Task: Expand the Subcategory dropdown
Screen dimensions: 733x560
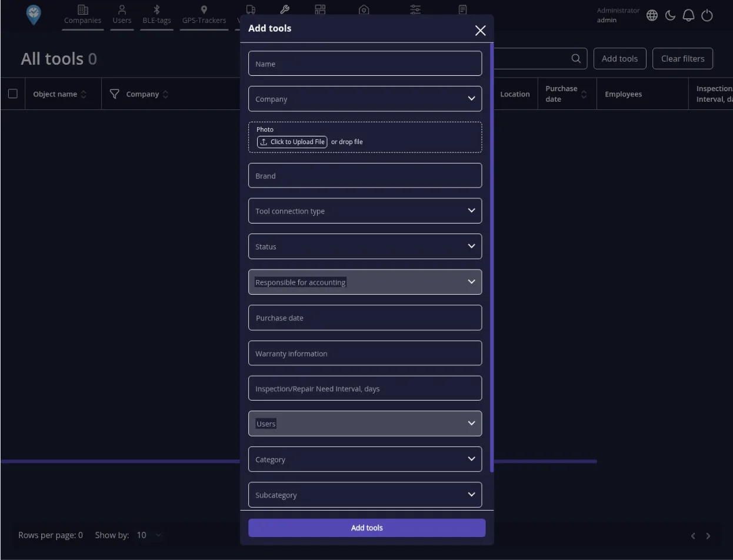Action: click(365, 495)
